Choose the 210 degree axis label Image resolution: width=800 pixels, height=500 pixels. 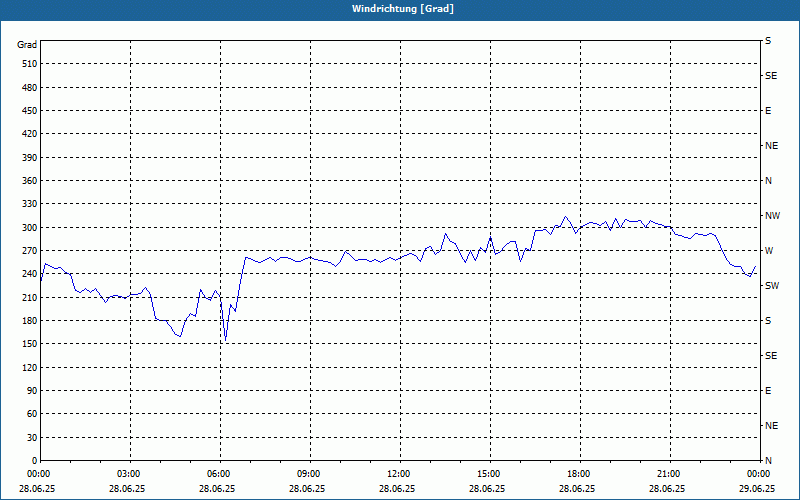(x=29, y=297)
